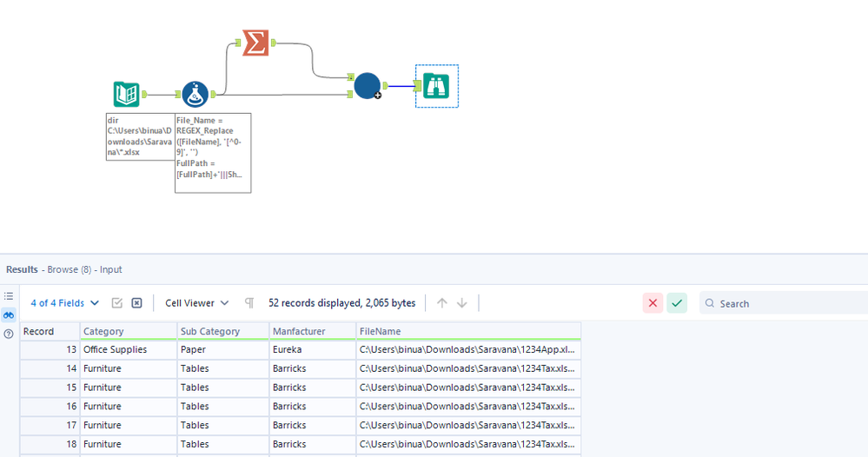The image size is (868, 457).
Task: Click the up arrow previous record button
Action: point(441,302)
